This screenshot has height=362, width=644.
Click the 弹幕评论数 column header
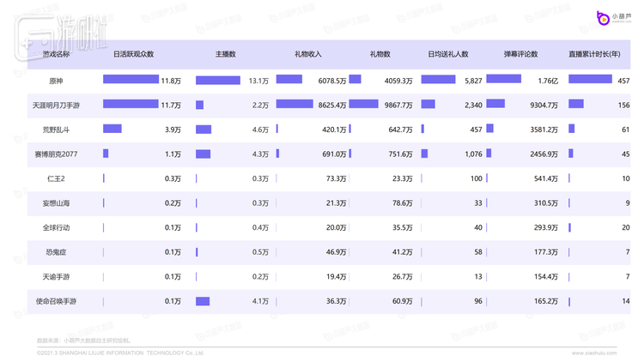520,54
